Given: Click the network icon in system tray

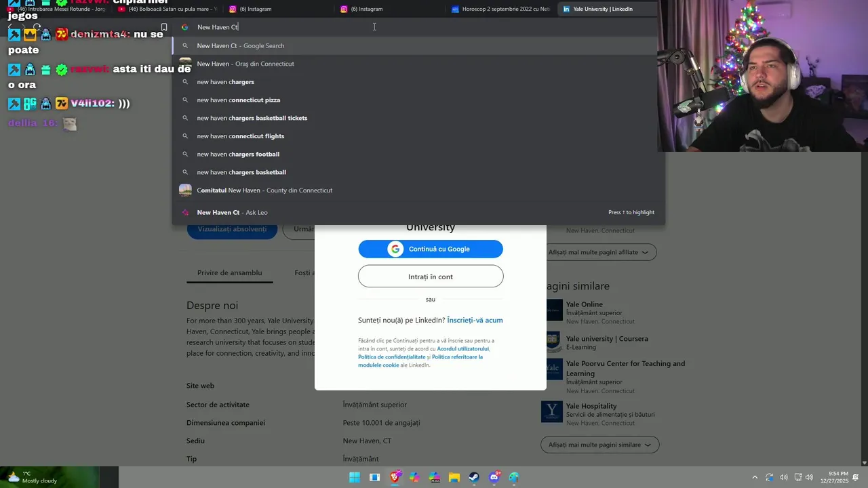Looking at the screenshot, I should tap(798, 477).
